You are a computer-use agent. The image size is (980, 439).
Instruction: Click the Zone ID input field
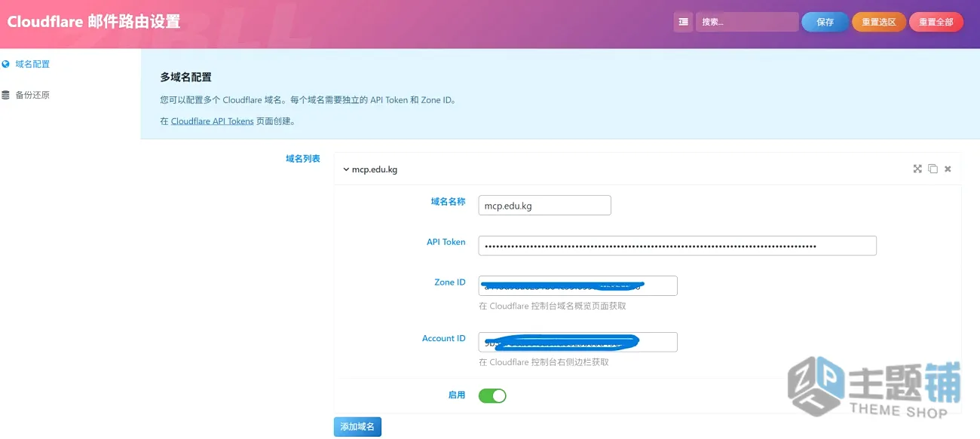577,285
